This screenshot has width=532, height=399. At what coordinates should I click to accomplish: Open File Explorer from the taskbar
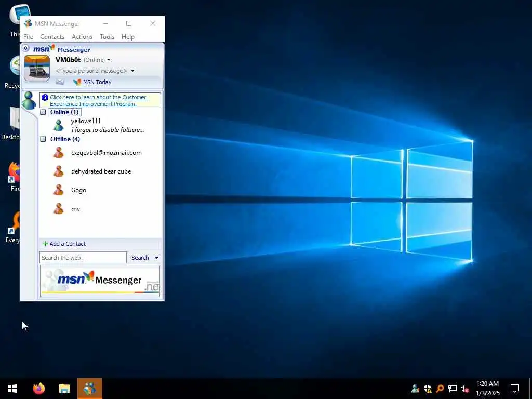point(64,389)
